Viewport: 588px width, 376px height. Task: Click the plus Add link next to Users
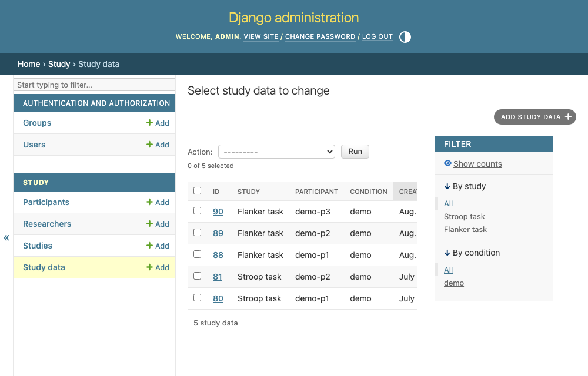(158, 145)
